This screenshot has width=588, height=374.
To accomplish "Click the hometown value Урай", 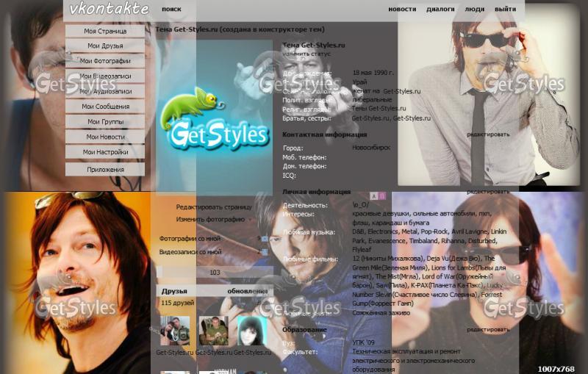I will [x=359, y=82].
